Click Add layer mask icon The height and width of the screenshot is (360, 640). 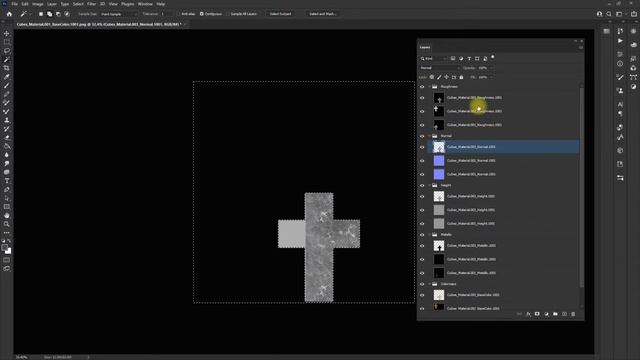[537, 314]
